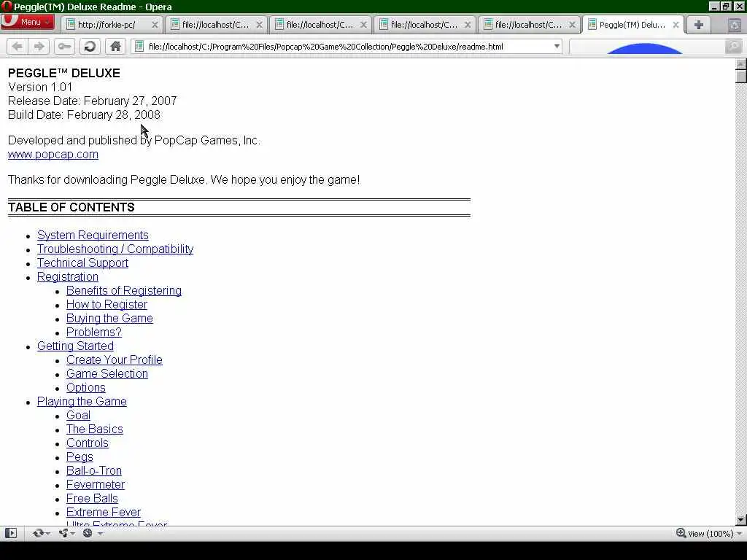Click the PEGGLE DELUXE heading text

(x=64, y=73)
